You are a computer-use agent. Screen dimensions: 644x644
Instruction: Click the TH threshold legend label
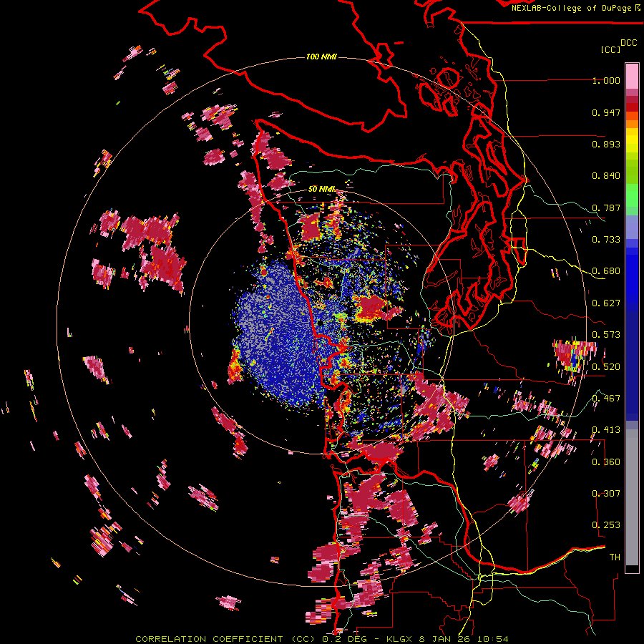point(615,557)
